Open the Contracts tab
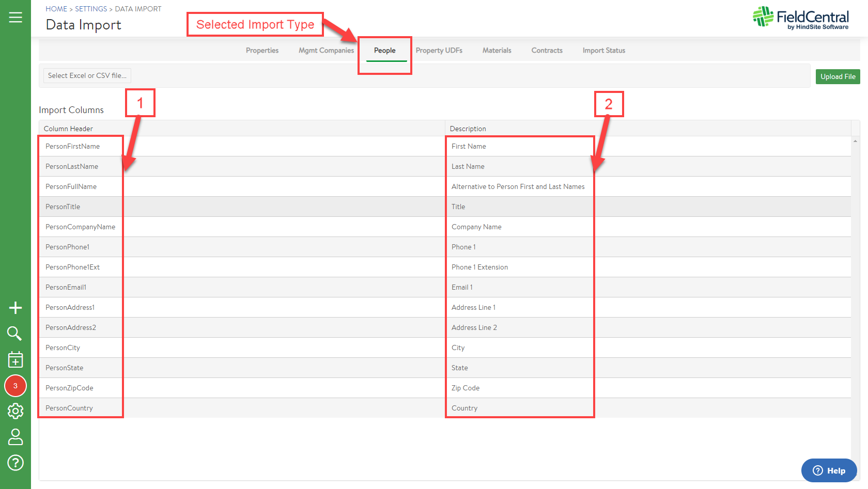 click(547, 51)
